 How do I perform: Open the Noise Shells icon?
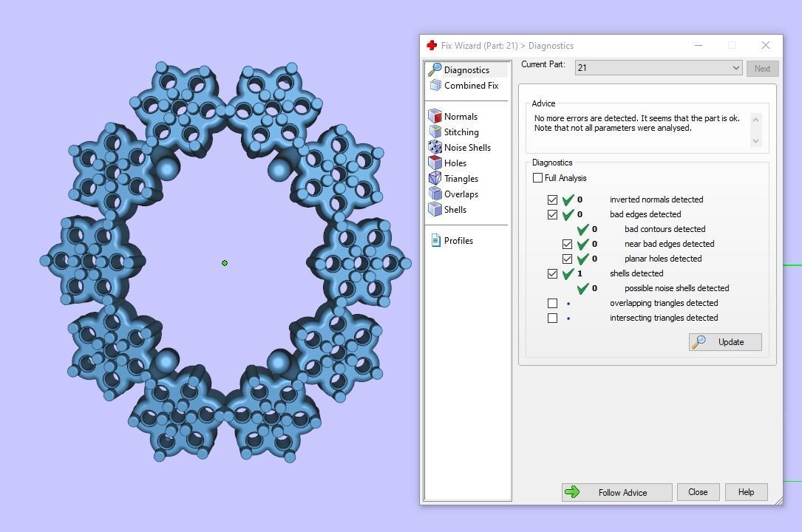(x=435, y=147)
